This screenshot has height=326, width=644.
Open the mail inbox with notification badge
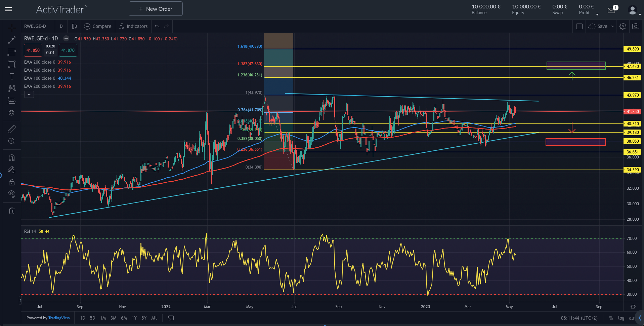pyautogui.click(x=611, y=10)
